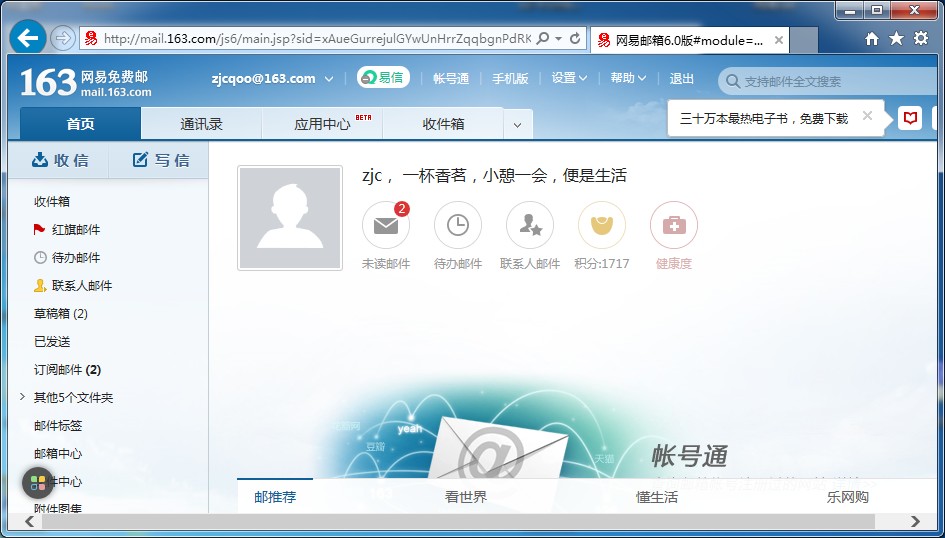Click horizontal scrollbar left arrow
Image resolution: width=945 pixels, height=538 pixels.
29,521
